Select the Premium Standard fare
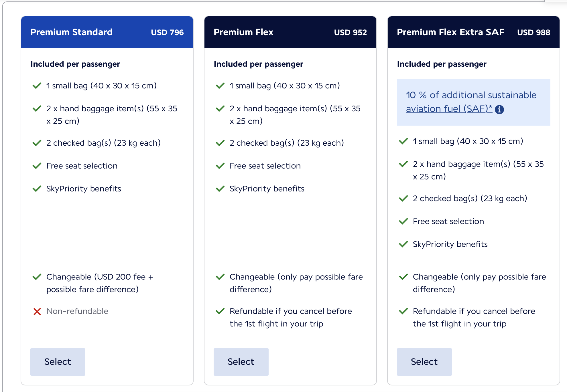 click(58, 362)
